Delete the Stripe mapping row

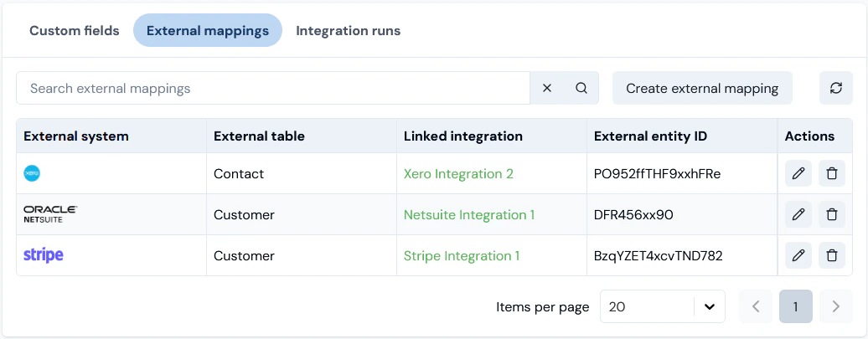(832, 255)
